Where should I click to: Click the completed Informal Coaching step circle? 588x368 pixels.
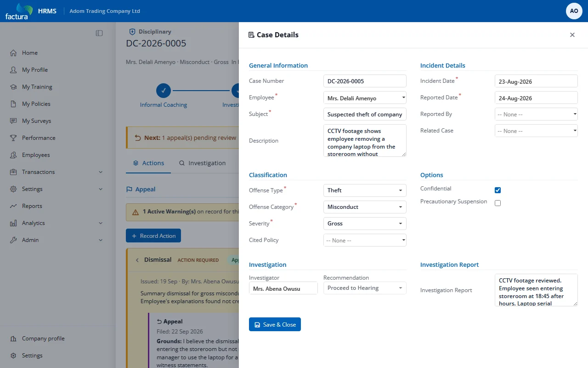click(164, 91)
